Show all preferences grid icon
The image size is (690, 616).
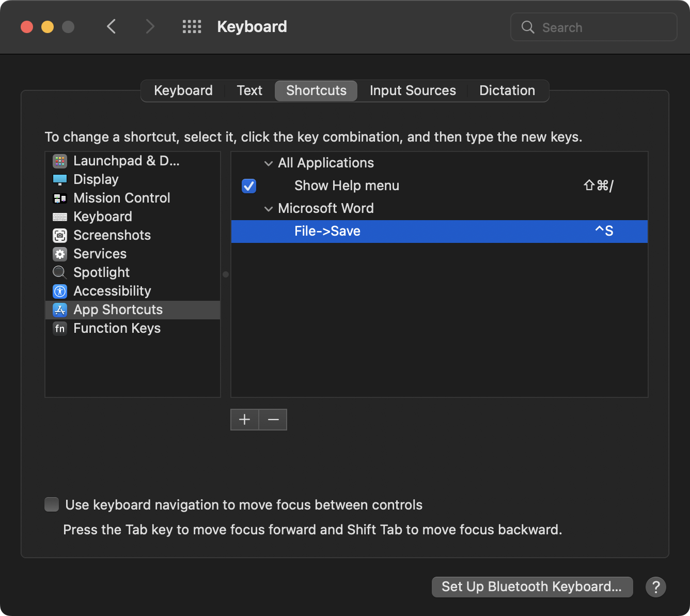pos(192,27)
